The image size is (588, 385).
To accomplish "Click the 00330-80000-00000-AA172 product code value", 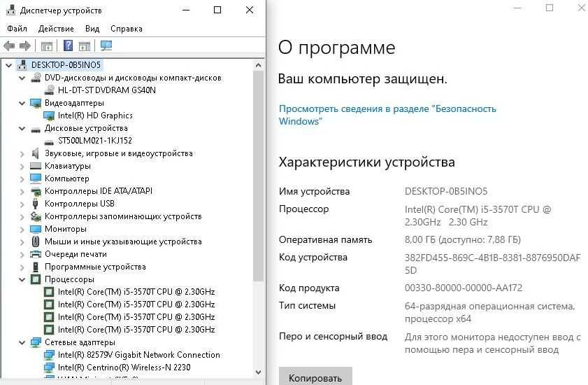I will coord(463,288).
